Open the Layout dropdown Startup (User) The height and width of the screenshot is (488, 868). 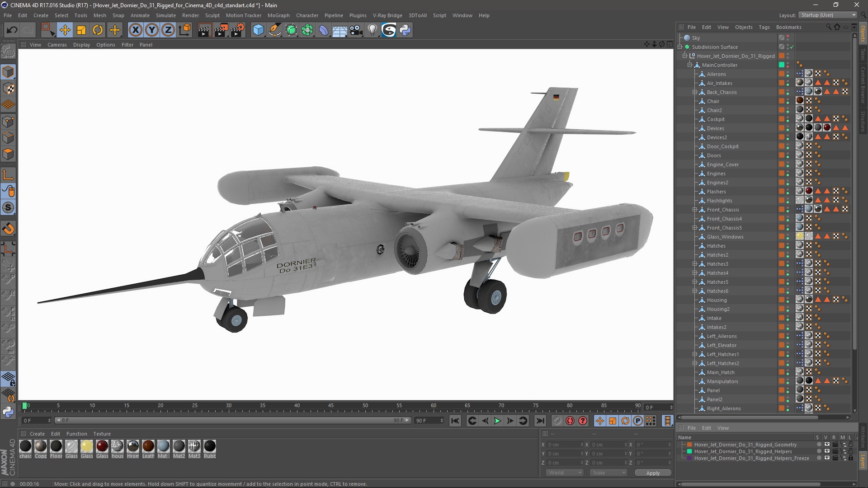tap(828, 15)
